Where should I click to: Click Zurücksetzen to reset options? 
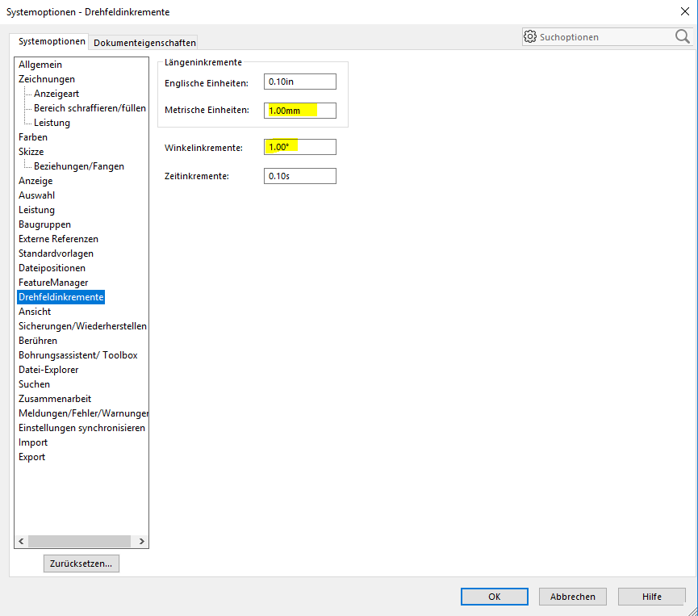pos(82,564)
